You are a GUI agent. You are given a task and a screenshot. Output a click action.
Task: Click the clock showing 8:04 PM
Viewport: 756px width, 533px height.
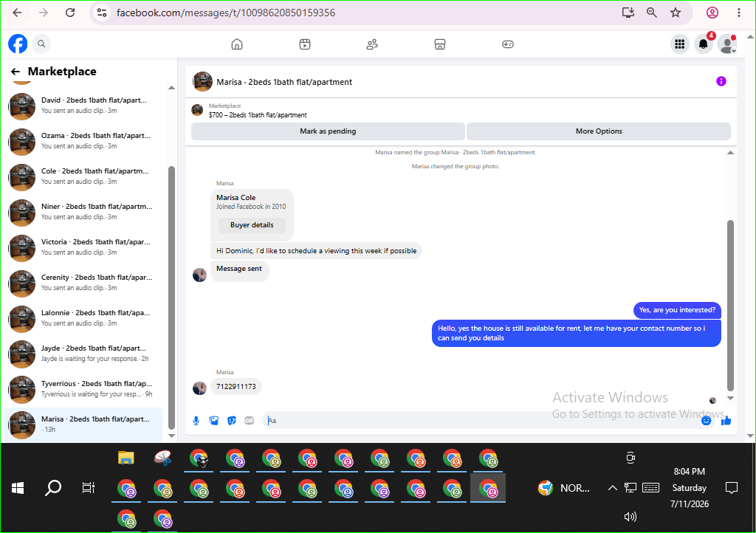click(x=690, y=472)
